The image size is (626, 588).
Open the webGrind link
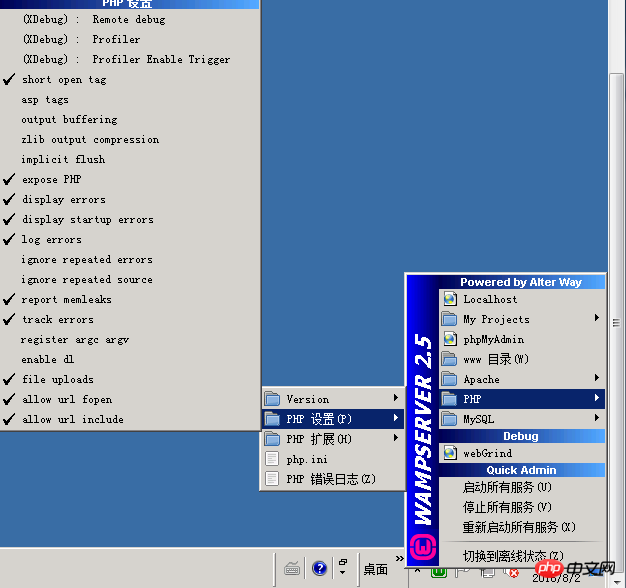point(522,453)
